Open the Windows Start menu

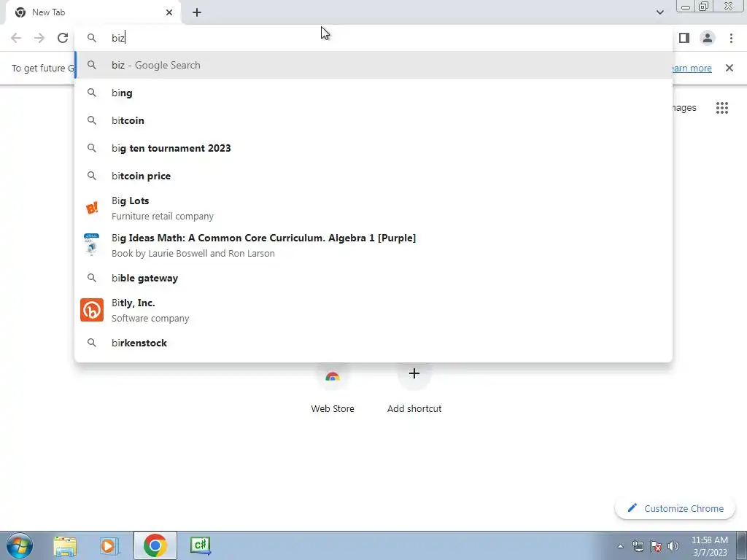pyautogui.click(x=20, y=545)
